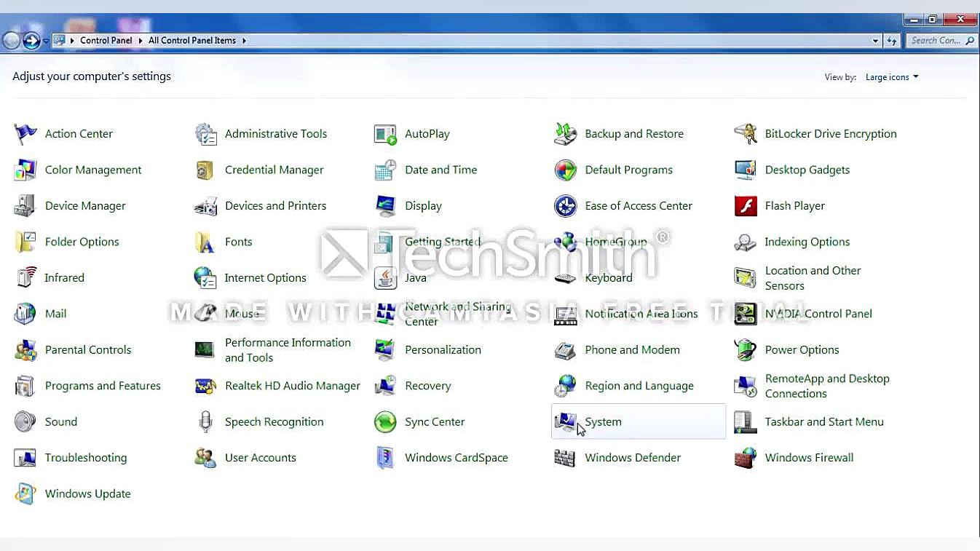Open the Windows CardSpace link
The image size is (980, 551).
point(457,458)
